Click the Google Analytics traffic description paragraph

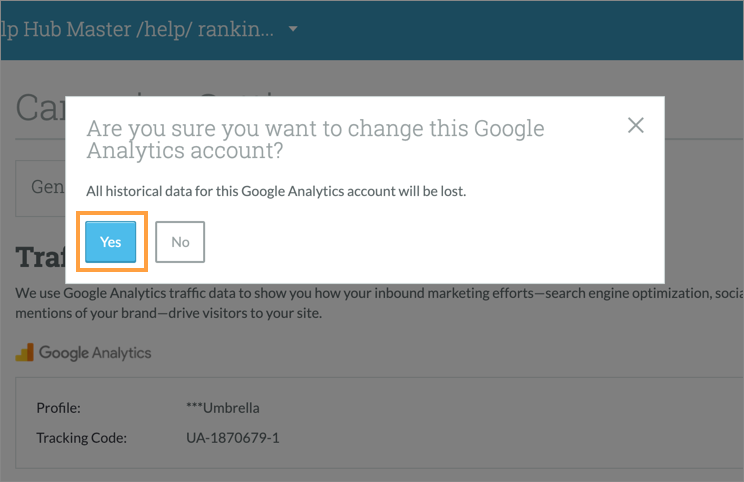point(380,303)
